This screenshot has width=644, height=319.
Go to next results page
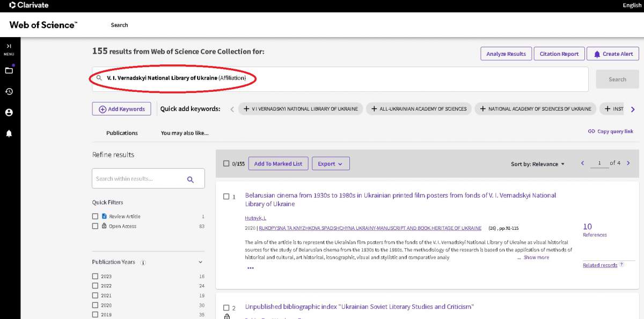pyautogui.click(x=628, y=163)
